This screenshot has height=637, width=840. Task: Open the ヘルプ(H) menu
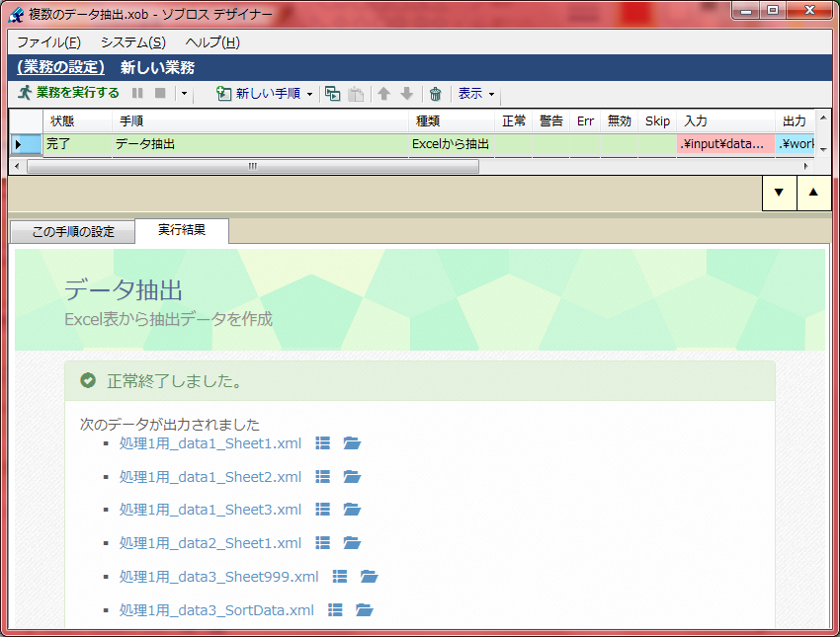click(x=212, y=42)
